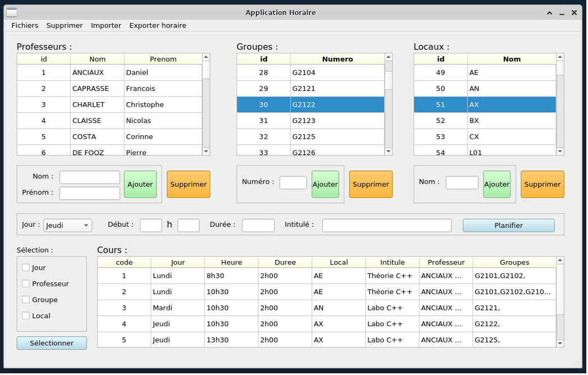Click the Planifier button
The image size is (588, 375).
(x=509, y=226)
